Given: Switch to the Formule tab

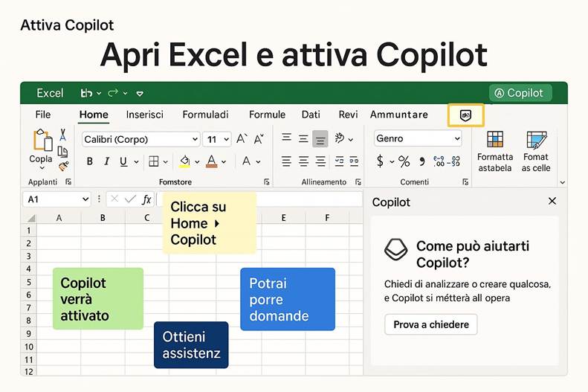Looking at the screenshot, I should [x=268, y=115].
